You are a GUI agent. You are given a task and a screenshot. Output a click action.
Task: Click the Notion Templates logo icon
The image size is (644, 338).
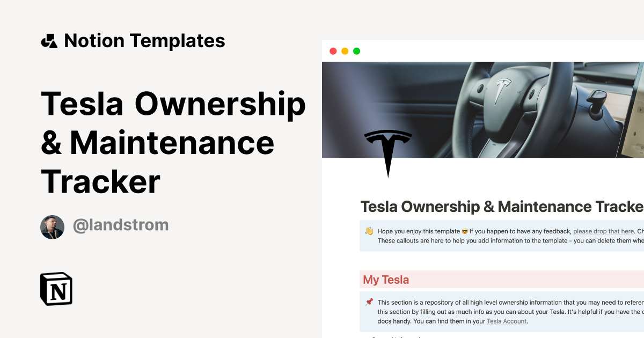tap(50, 40)
